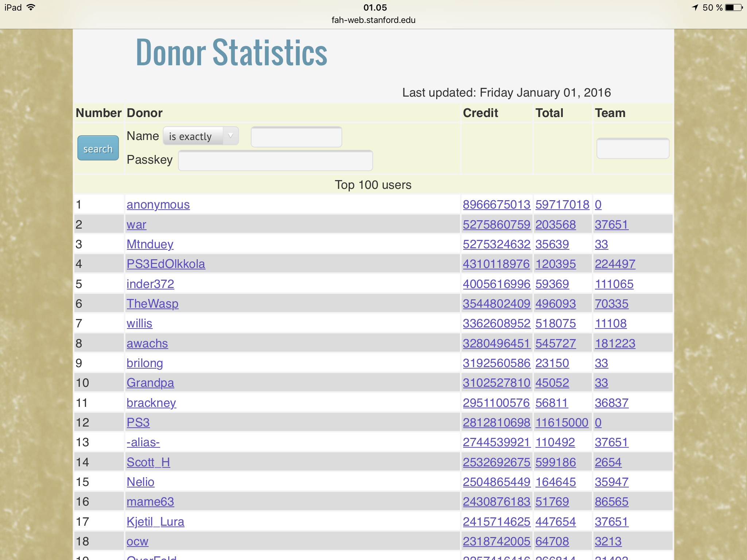Tap the battery indicator icon
The image size is (747, 560).
coord(734,8)
